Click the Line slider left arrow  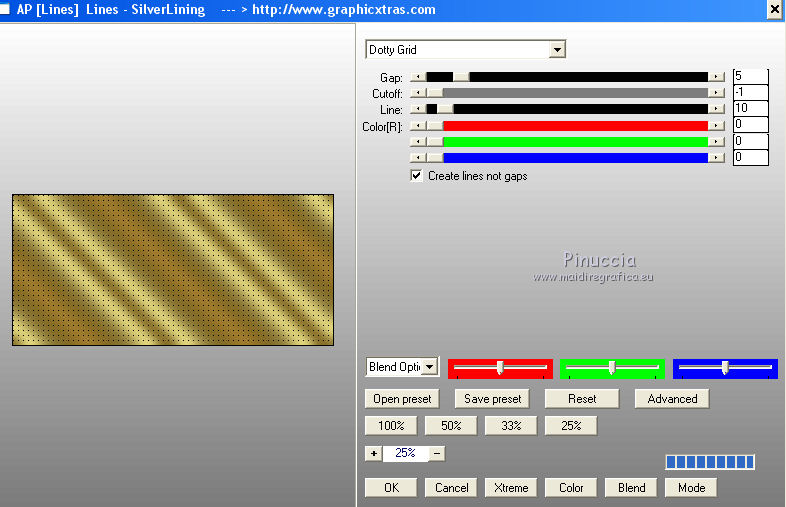(x=418, y=109)
